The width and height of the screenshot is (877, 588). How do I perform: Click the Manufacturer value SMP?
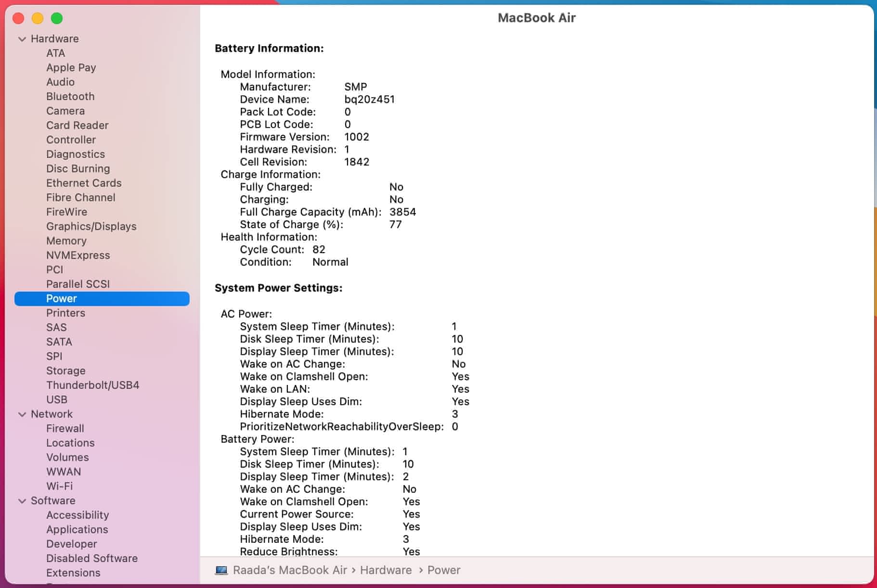[x=356, y=87]
